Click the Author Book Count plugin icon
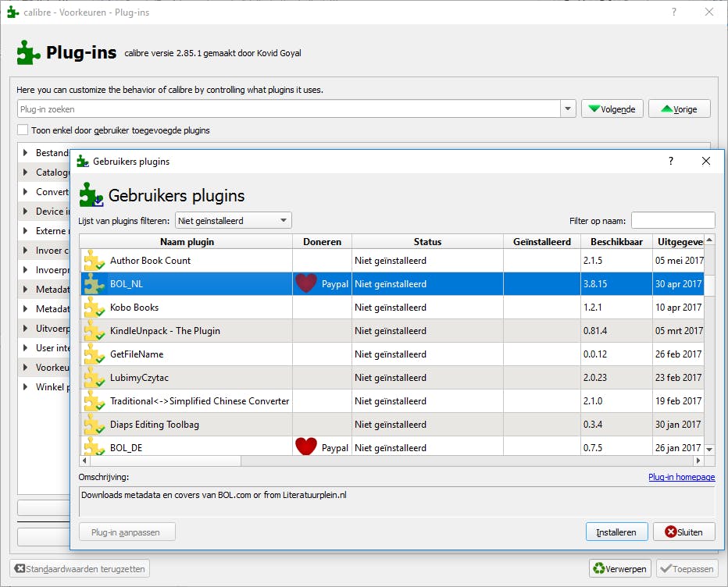The width and height of the screenshot is (728, 587). coord(95,260)
